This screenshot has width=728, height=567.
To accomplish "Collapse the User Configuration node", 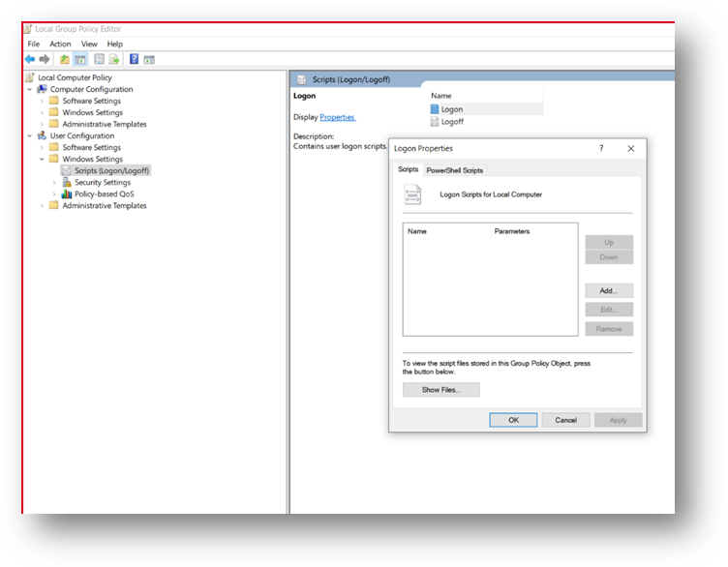I will point(30,136).
